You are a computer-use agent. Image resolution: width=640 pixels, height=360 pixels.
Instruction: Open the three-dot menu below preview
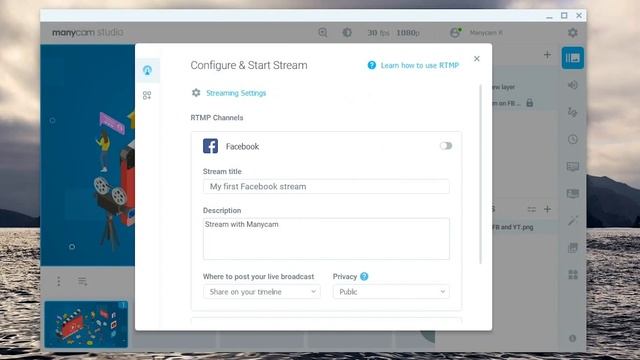coord(59,281)
